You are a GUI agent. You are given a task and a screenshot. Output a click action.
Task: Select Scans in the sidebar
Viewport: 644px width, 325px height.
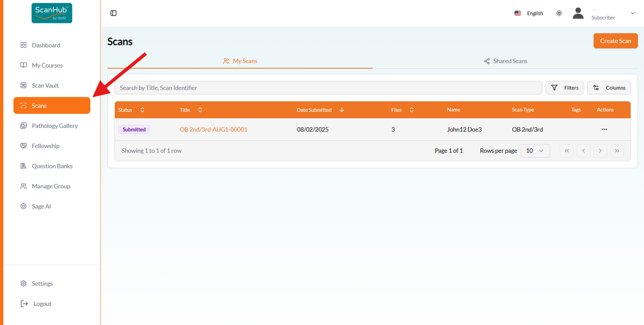(x=52, y=105)
